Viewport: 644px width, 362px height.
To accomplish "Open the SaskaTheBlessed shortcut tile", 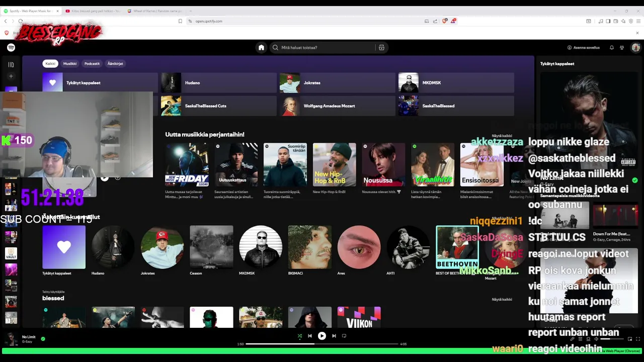I will (x=456, y=106).
